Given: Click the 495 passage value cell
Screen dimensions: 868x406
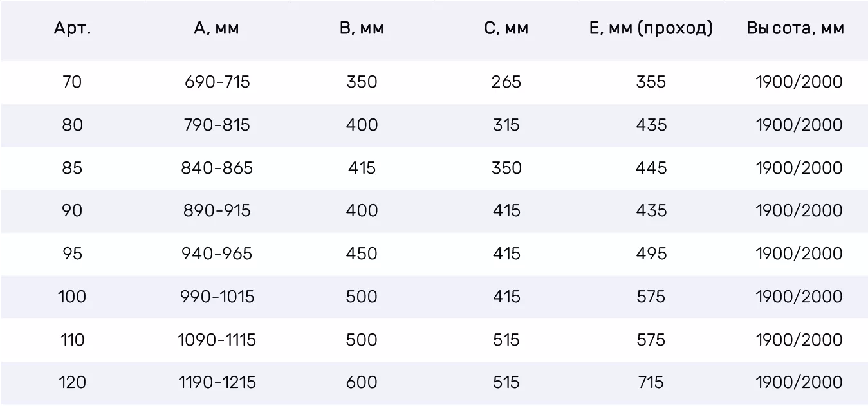Looking at the screenshot, I should click(x=651, y=254).
